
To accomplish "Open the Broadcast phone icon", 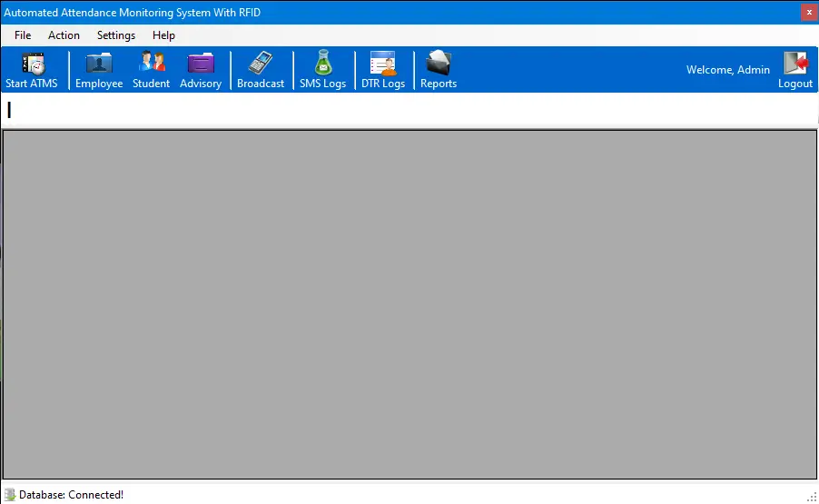I will click(260, 64).
